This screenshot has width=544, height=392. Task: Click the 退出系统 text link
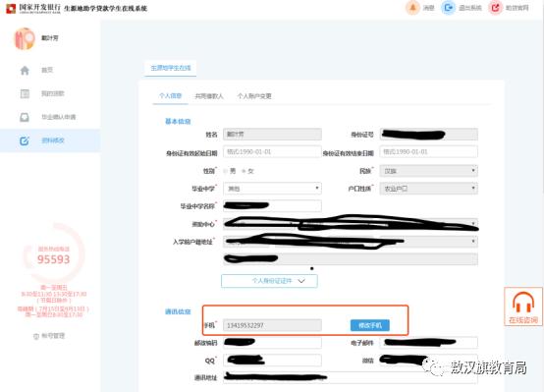tap(470, 8)
